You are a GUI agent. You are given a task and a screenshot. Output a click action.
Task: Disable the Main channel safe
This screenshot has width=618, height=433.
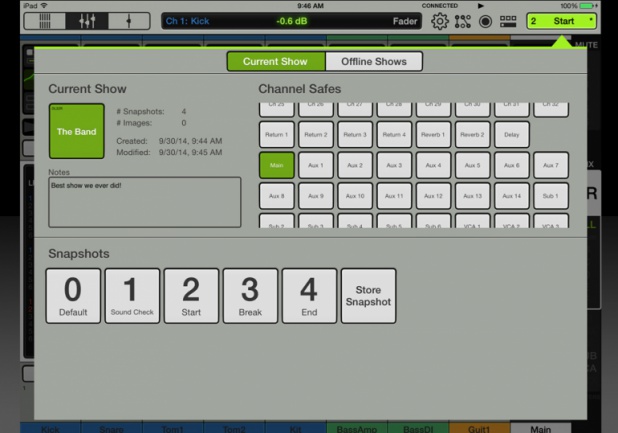click(276, 165)
